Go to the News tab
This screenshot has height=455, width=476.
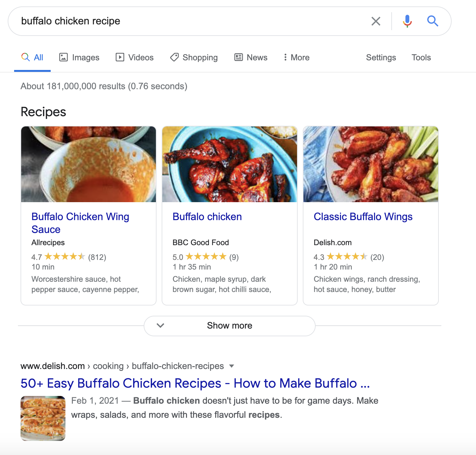tap(251, 57)
